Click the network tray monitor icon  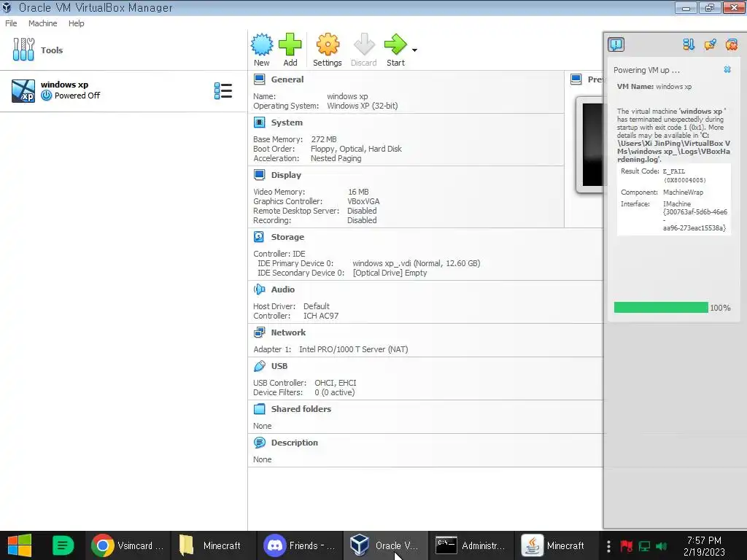[x=644, y=546]
